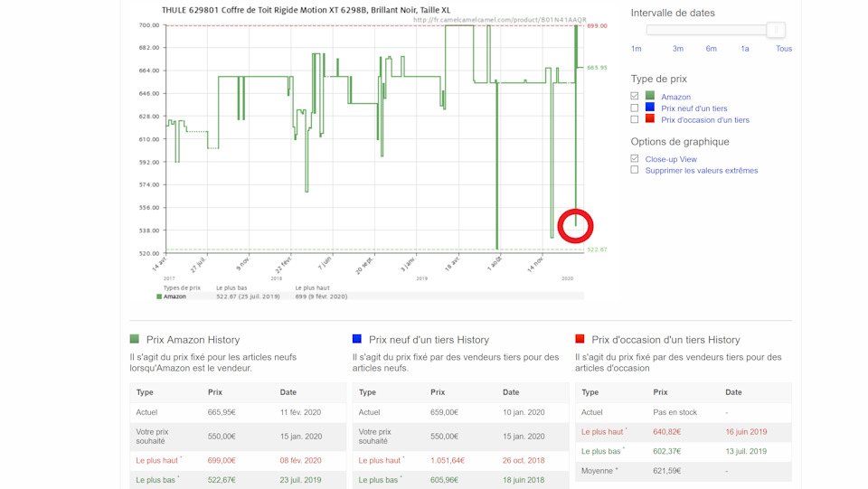Click the blue Prix neuf swatch
The height and width of the screenshot is (489, 868).
tap(650, 108)
